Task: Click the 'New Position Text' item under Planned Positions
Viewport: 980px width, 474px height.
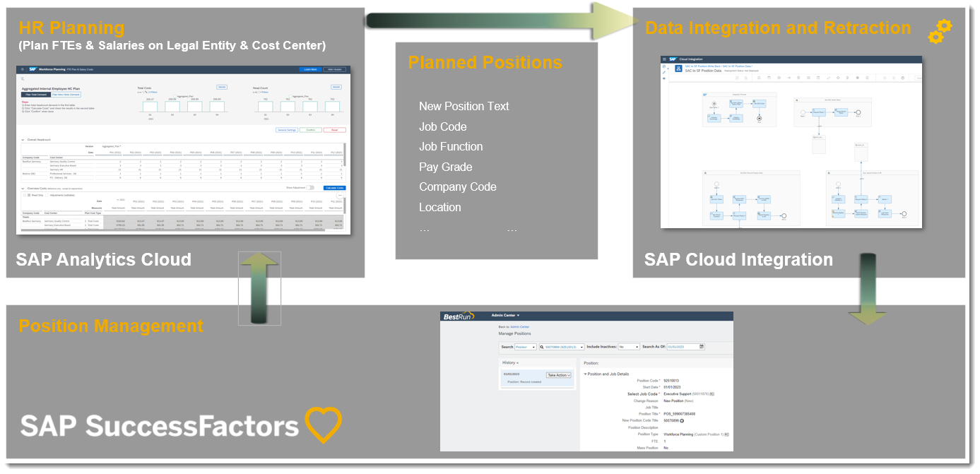Action: pyautogui.click(x=464, y=106)
